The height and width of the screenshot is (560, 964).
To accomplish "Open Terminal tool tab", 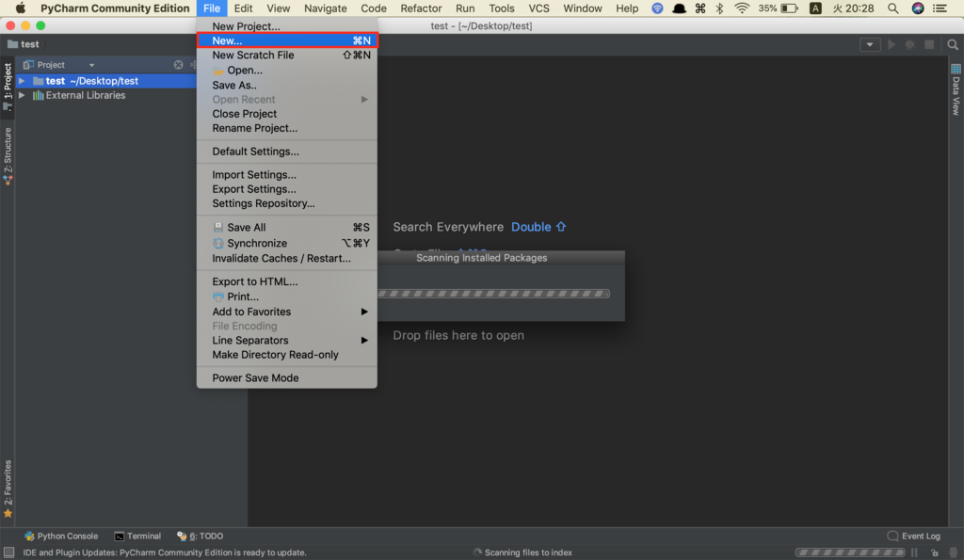I will click(x=137, y=536).
